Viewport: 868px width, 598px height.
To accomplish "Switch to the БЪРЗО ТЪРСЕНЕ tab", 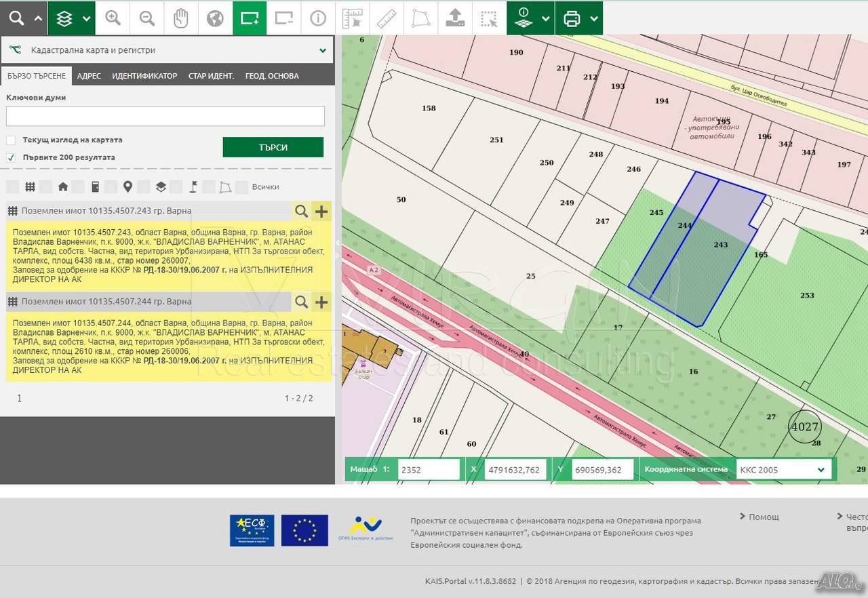I will point(37,76).
